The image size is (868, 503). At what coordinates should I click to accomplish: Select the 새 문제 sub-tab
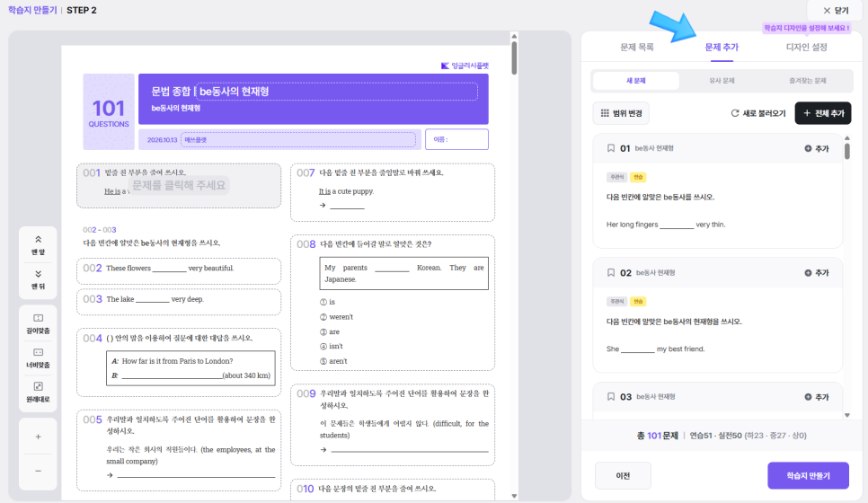click(635, 81)
